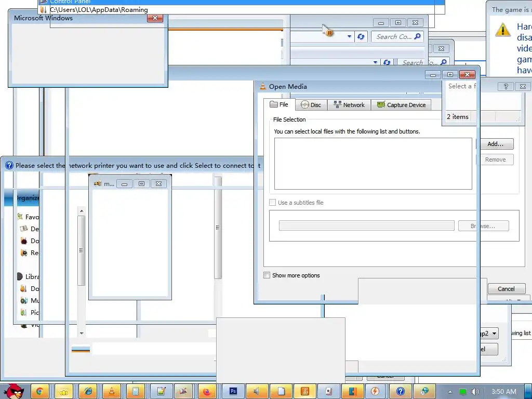532x399 pixels.
Task: Click the VLC cone in Open Media title
Action: (x=262, y=86)
